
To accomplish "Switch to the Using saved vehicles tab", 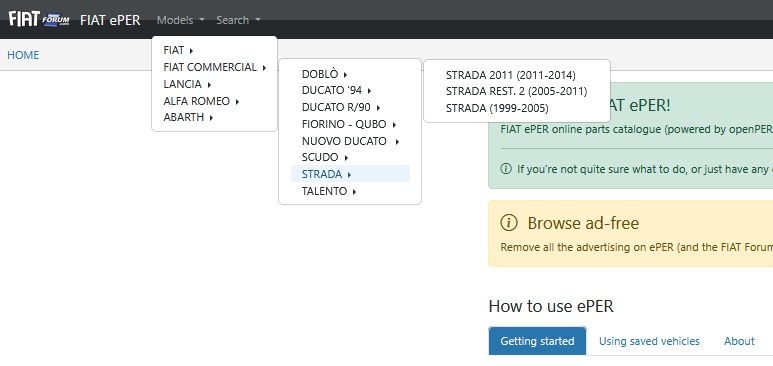I will click(x=649, y=341).
